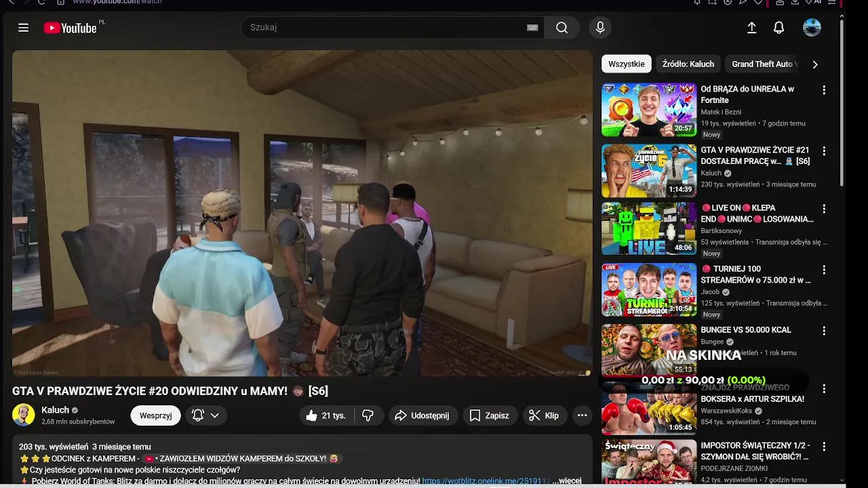Click the video player area
868x488 pixels.
click(x=302, y=213)
